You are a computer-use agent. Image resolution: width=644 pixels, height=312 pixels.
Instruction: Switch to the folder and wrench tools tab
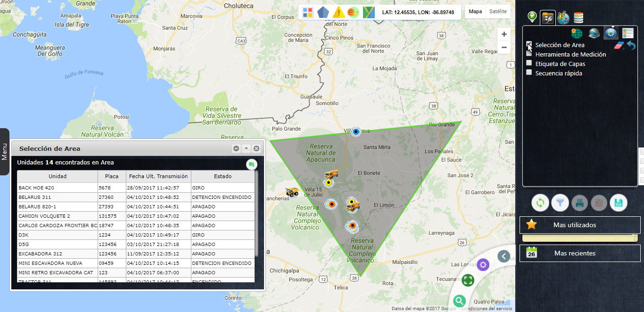click(547, 18)
